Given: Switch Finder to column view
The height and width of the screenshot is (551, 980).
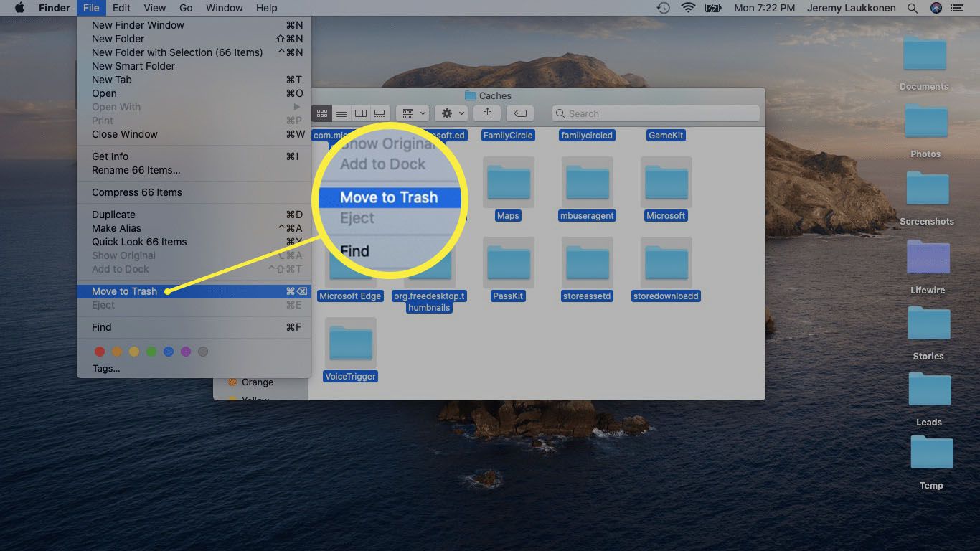Looking at the screenshot, I should (361, 113).
